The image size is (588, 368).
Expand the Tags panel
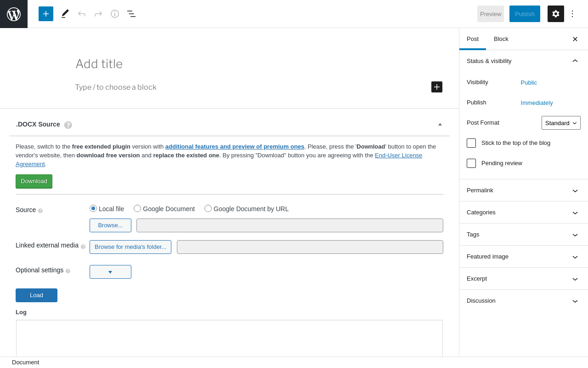pos(523,235)
